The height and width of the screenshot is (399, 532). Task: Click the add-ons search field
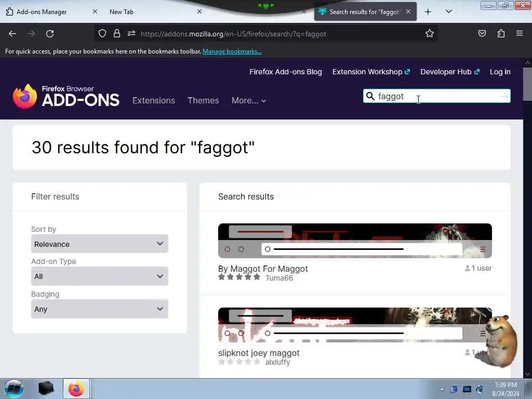436,96
